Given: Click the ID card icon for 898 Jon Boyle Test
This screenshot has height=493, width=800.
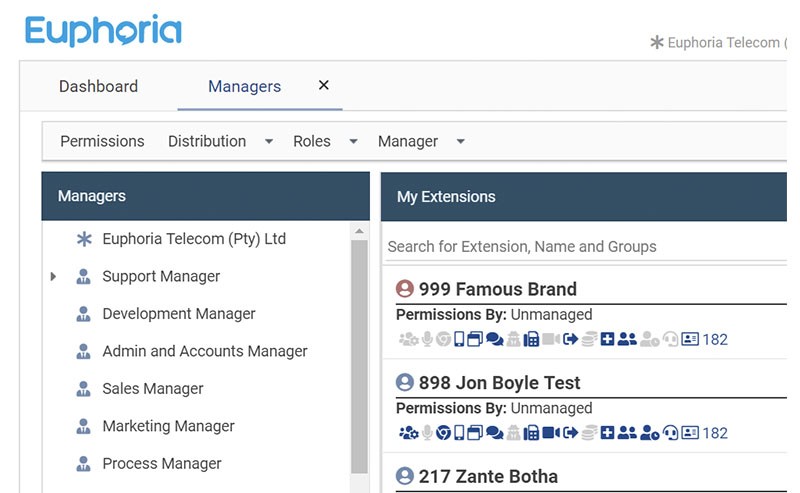Looking at the screenshot, I should click(690, 433).
